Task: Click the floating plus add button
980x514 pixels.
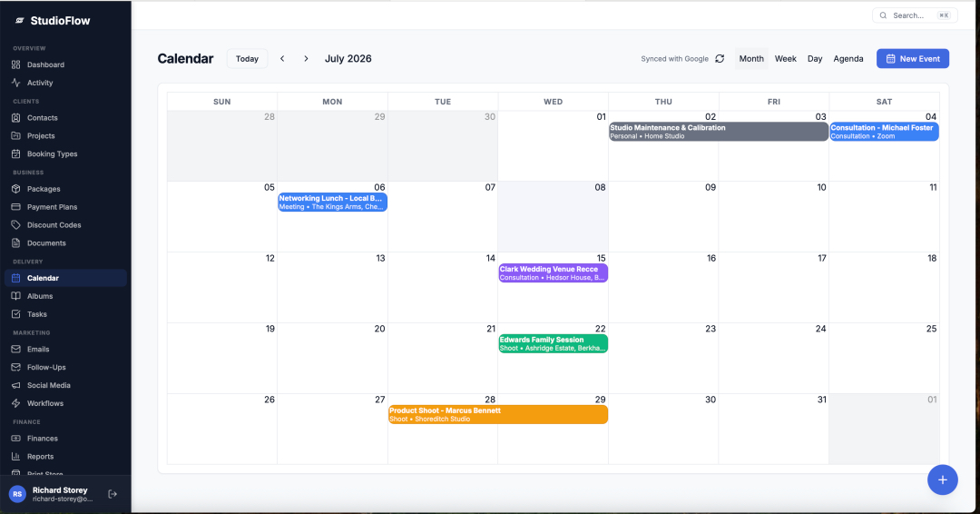Action: [x=943, y=479]
